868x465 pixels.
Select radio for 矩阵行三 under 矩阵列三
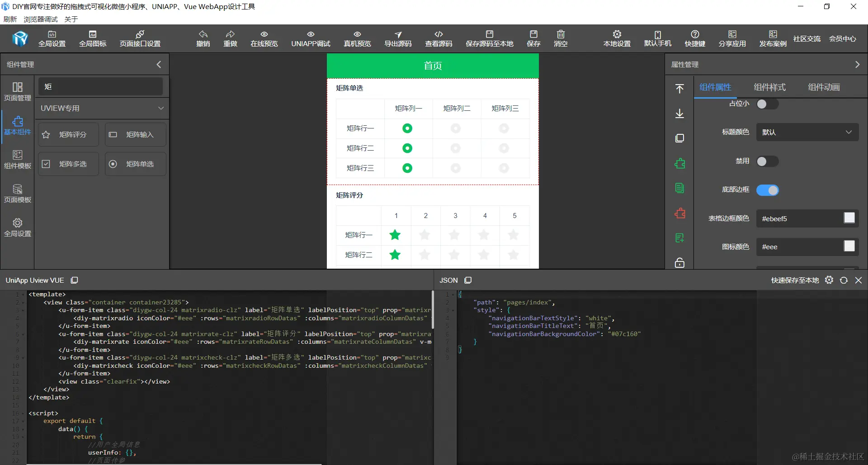click(x=504, y=168)
